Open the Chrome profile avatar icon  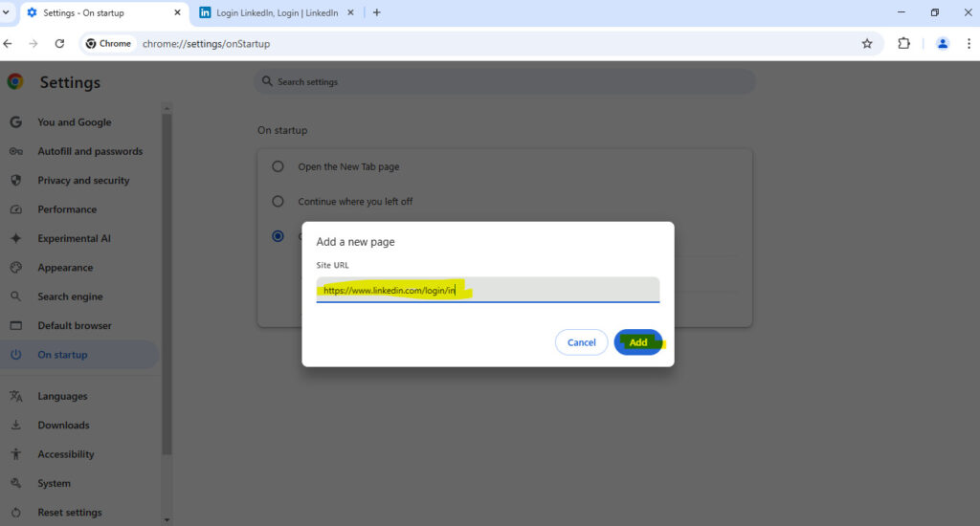coord(943,43)
